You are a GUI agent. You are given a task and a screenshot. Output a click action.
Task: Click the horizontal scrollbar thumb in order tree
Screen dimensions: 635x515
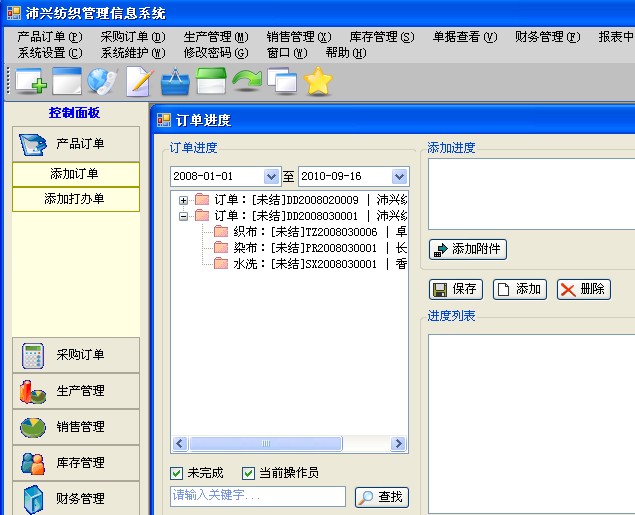click(x=266, y=443)
